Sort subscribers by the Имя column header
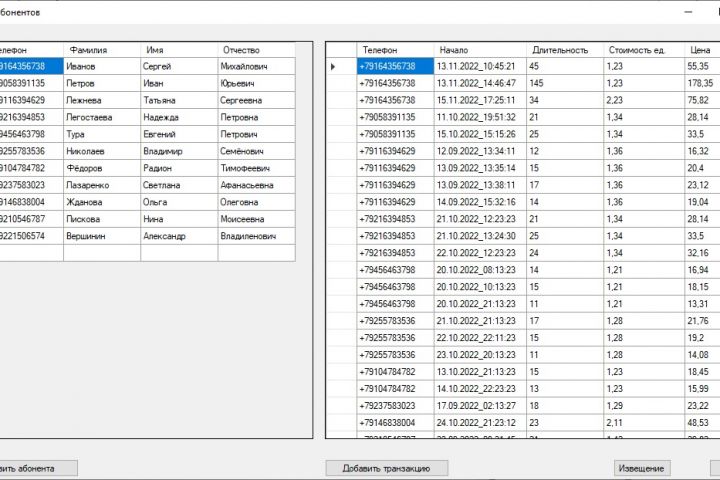The image size is (720, 480). click(x=179, y=50)
